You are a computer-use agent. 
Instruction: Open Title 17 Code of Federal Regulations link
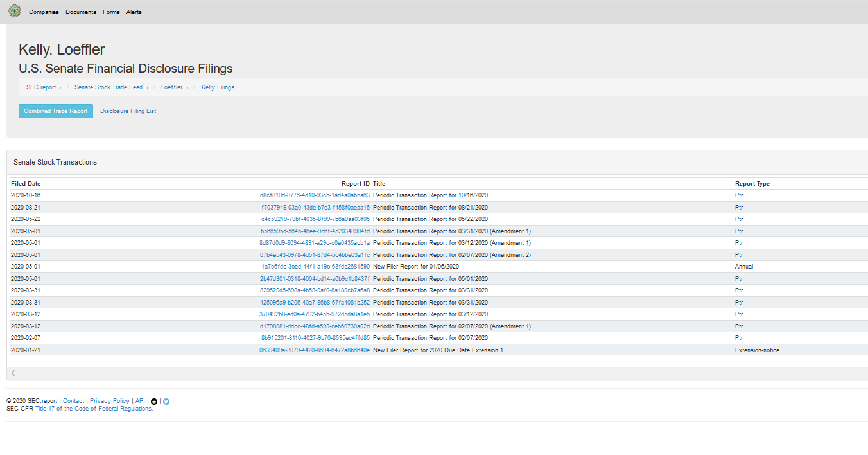[94, 409]
